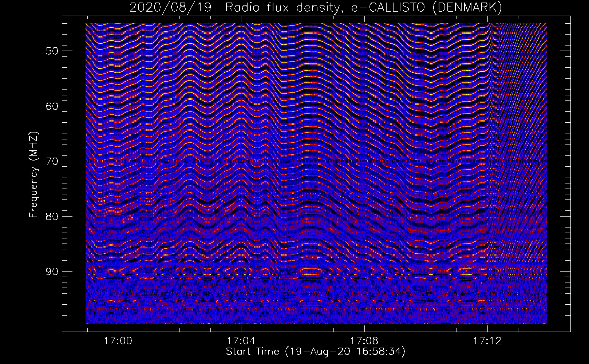Click the 60 frequency tick label
The image size is (589, 364).
[x=52, y=106]
